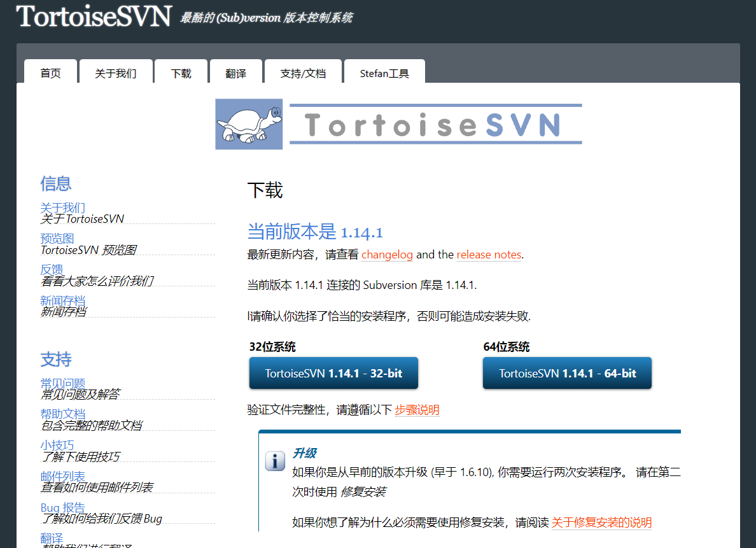The height and width of the screenshot is (548, 756).
Task: Click the 当前版本是 1.14.1 heading
Action: click(x=315, y=232)
